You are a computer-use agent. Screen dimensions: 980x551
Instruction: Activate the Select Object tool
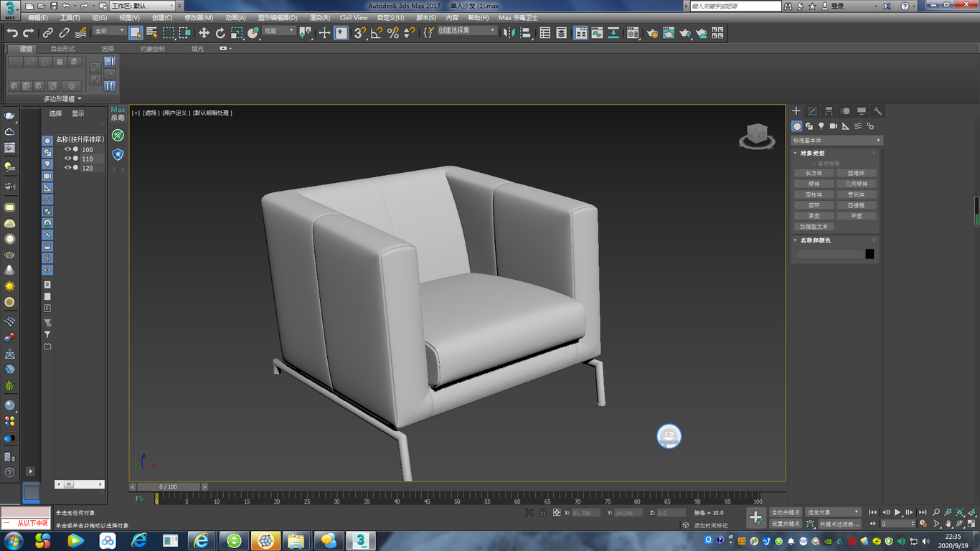136,33
